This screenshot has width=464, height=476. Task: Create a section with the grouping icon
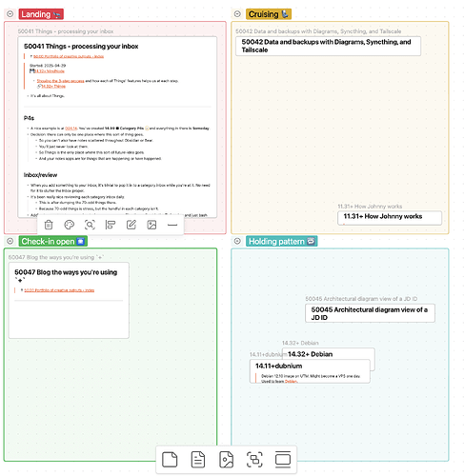click(x=254, y=460)
